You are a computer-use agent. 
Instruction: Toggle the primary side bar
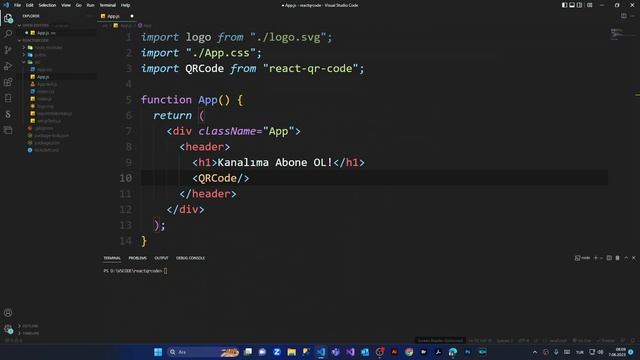[x=564, y=5]
